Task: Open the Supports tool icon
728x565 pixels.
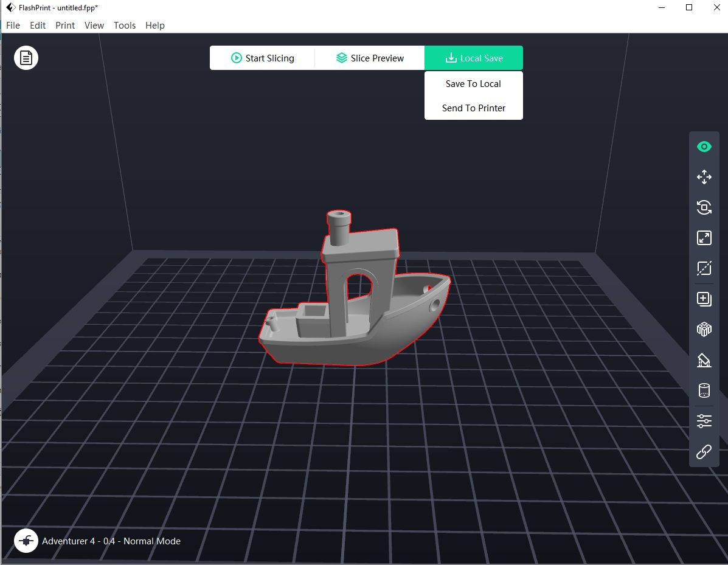Action: pos(704,360)
